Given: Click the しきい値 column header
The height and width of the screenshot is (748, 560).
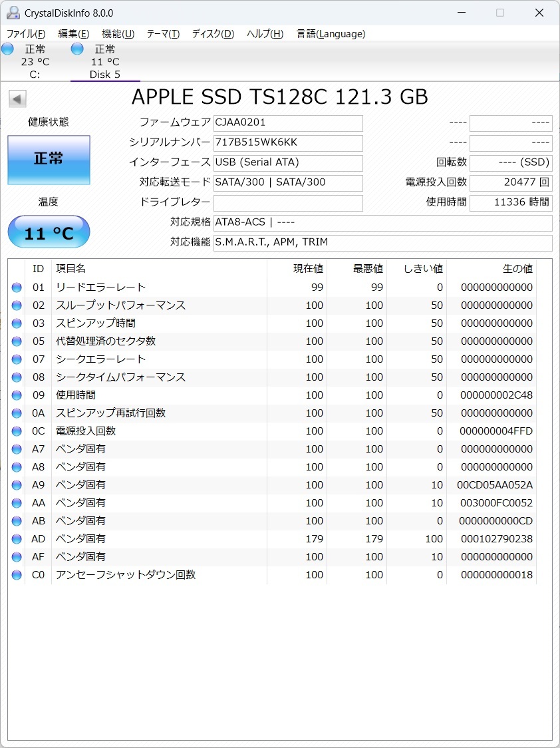Looking at the screenshot, I should click(424, 269).
